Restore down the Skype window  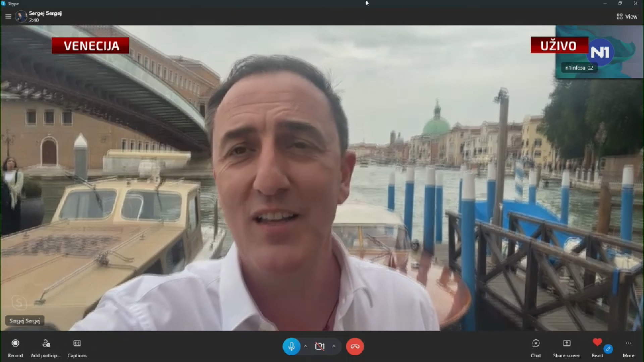tap(620, 3)
